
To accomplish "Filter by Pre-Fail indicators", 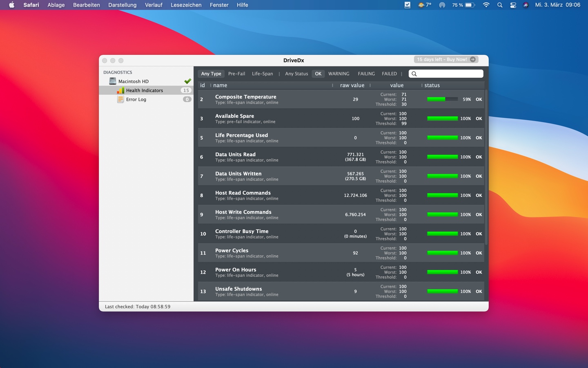I will coord(236,74).
